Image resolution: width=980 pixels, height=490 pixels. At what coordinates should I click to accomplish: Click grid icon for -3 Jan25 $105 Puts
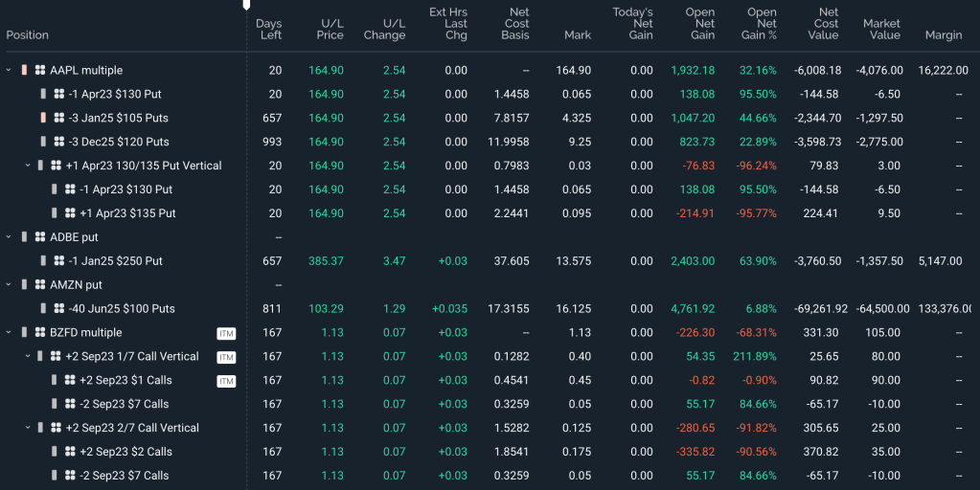click(x=57, y=118)
